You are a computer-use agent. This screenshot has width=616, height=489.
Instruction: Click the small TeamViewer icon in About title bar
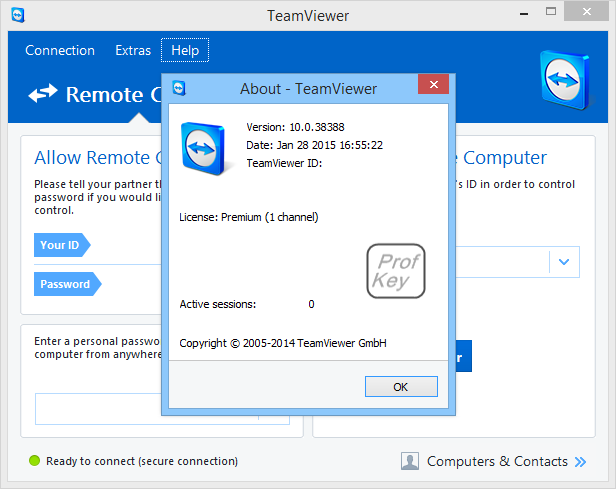(x=179, y=88)
